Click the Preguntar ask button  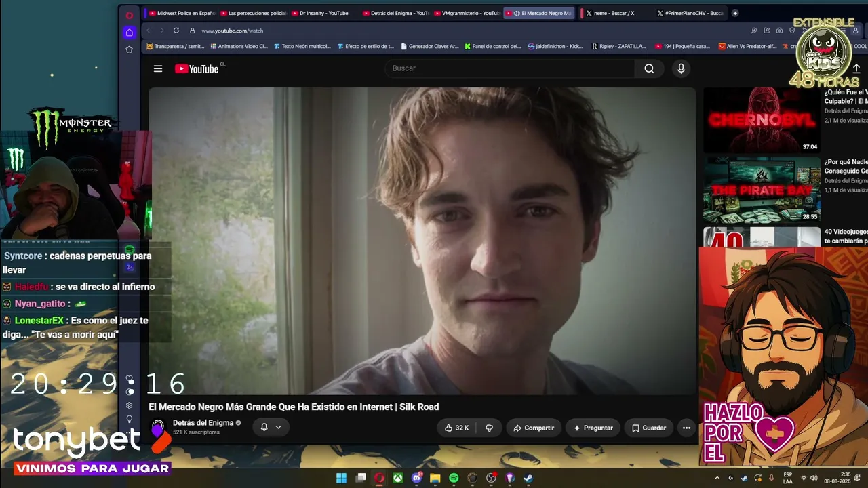click(x=593, y=428)
